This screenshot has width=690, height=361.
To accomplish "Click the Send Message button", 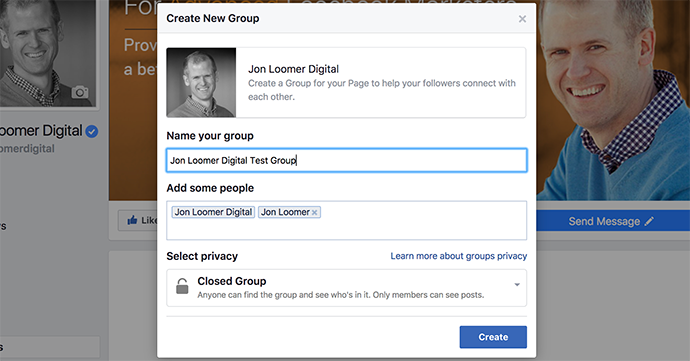I will [613, 221].
